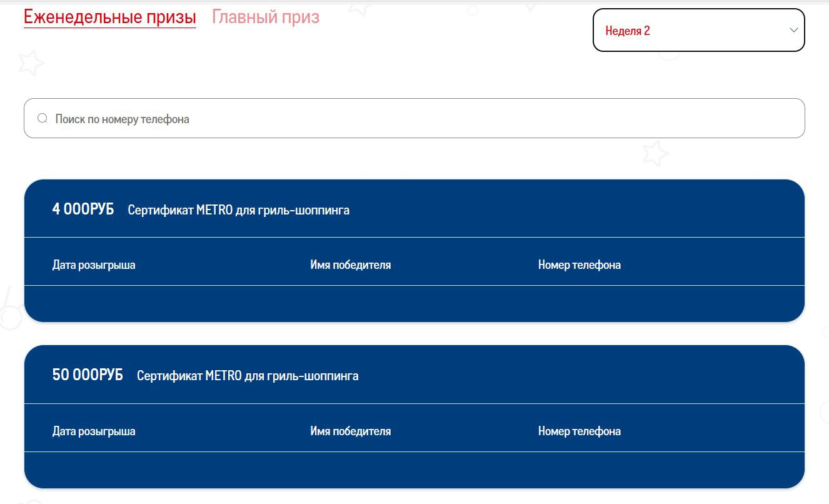Click the Неделя 2 label text
Viewport: 829px width, 504px height.
coord(628,31)
